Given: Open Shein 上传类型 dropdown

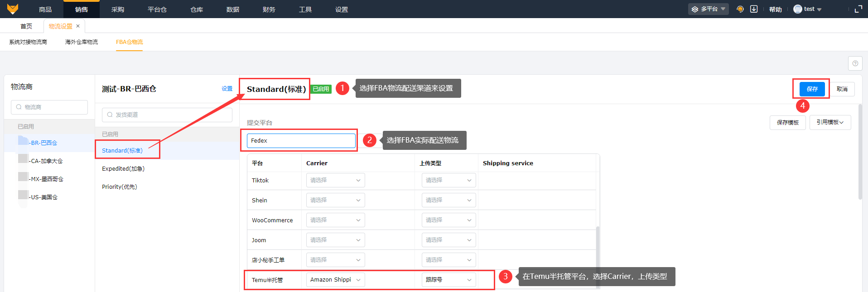Looking at the screenshot, I should (449, 200).
